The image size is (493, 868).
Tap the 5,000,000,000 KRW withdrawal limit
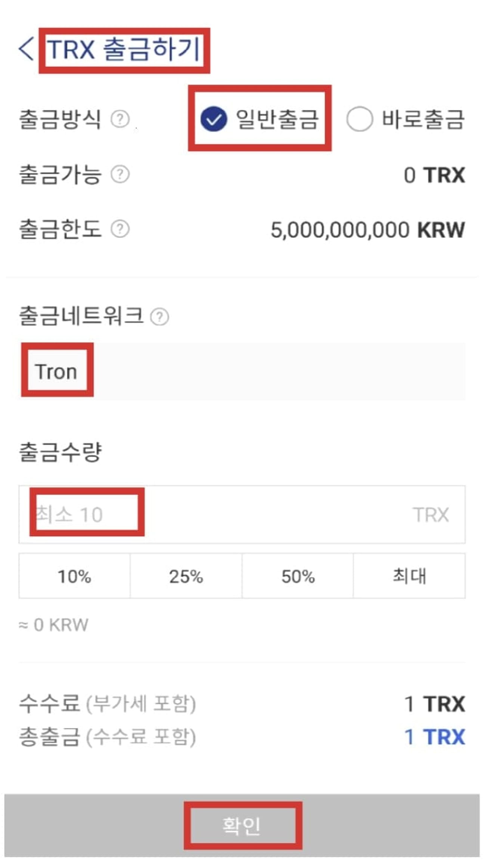(368, 230)
